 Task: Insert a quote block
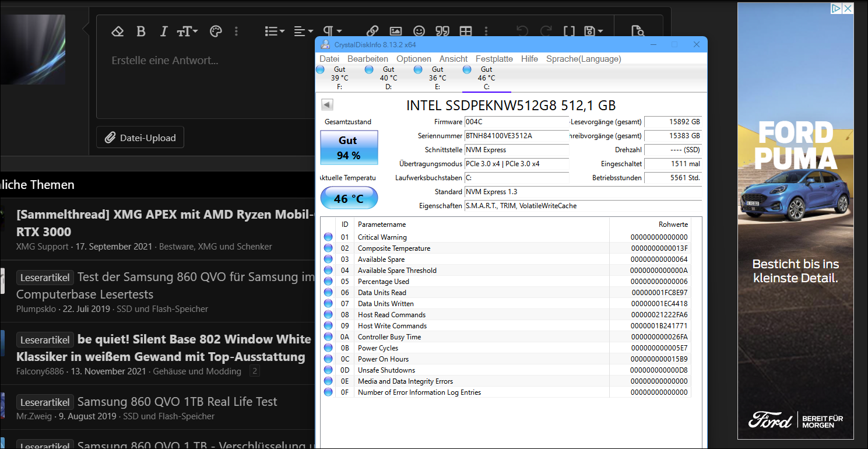click(x=442, y=31)
